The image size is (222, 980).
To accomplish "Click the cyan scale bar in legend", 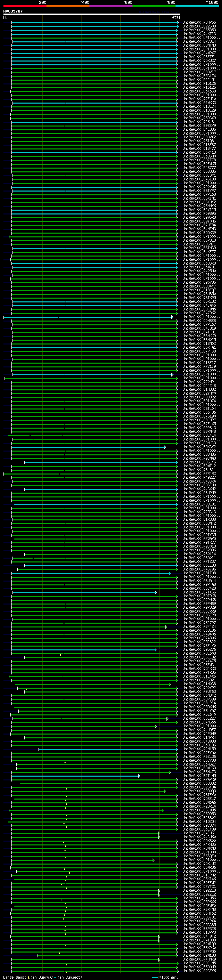I will (x=155, y=977).
